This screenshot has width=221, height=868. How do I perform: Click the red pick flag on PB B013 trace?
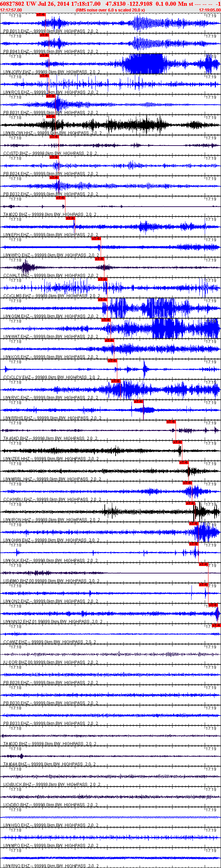pos(41,15)
